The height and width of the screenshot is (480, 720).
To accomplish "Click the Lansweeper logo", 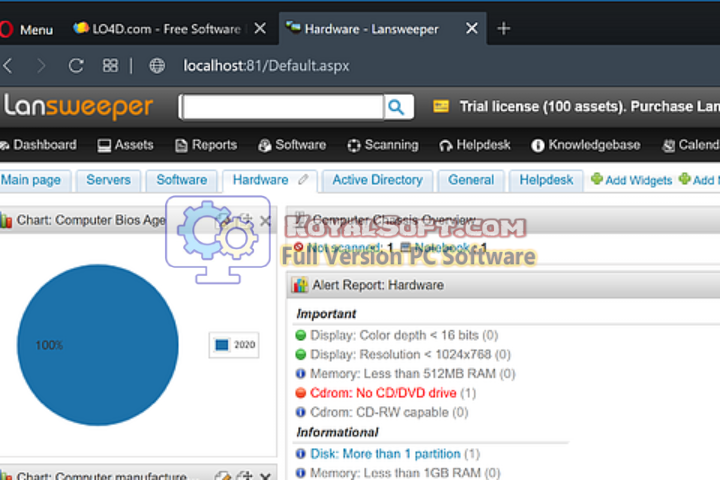I will click(x=78, y=107).
